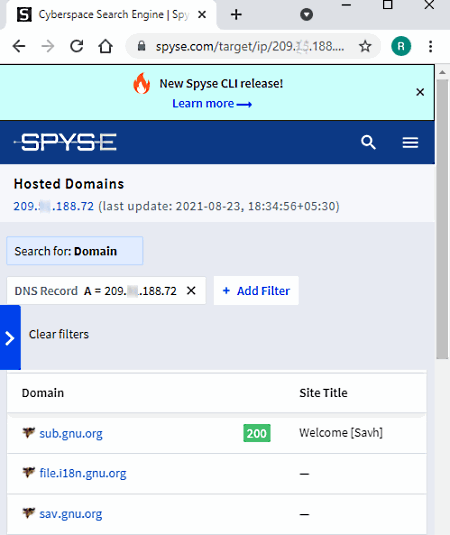Go forward in browser history

click(x=48, y=46)
